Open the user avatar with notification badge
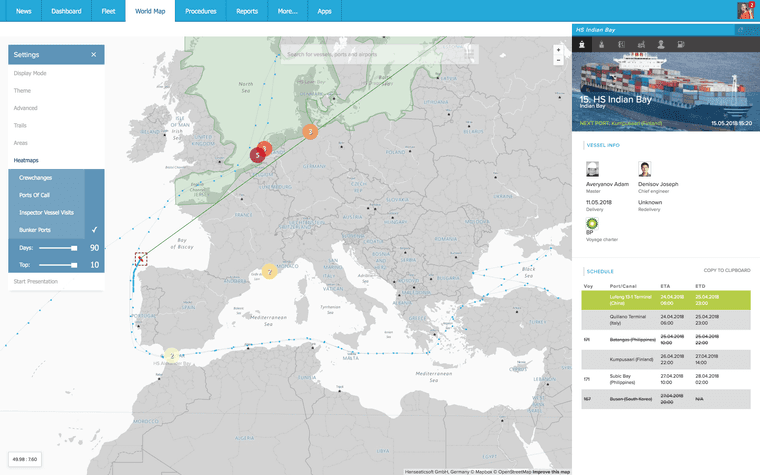 pos(745,11)
